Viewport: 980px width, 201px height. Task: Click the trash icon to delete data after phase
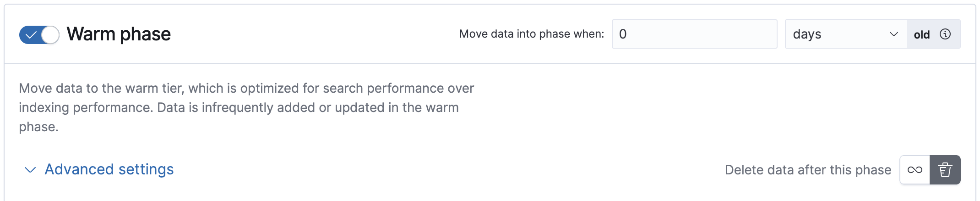point(945,170)
